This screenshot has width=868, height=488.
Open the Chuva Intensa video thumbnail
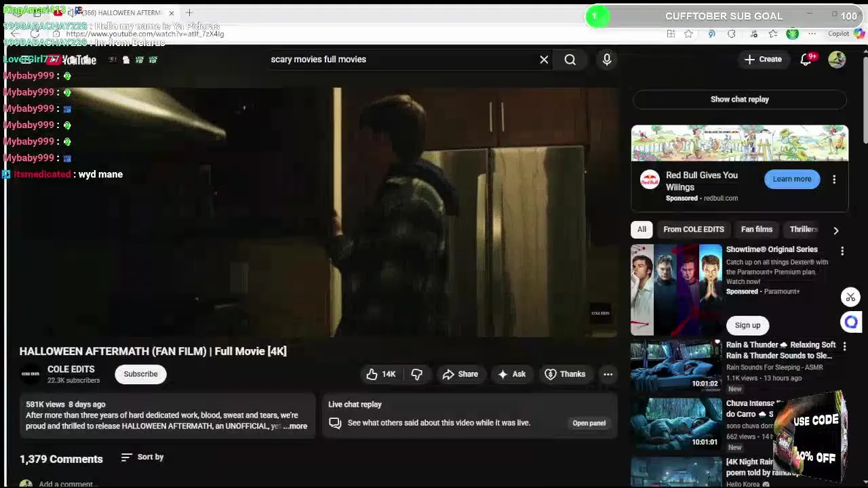[x=676, y=424]
